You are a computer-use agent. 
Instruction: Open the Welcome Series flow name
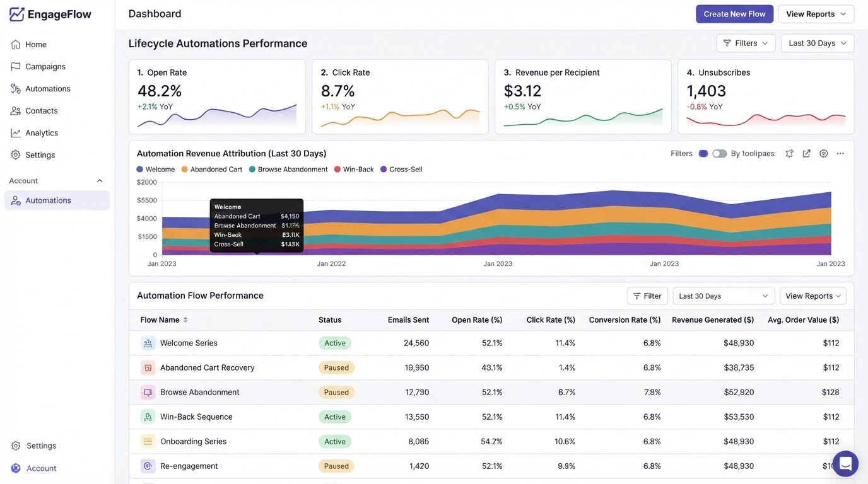pyautogui.click(x=189, y=343)
